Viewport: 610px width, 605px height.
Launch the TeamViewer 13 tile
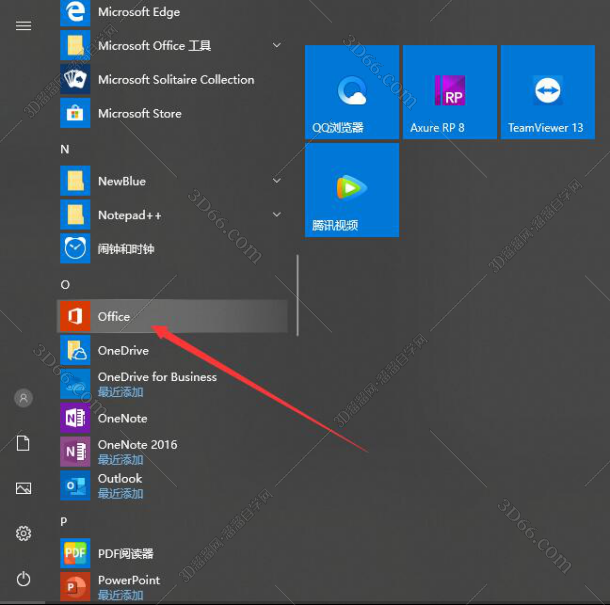point(548,92)
